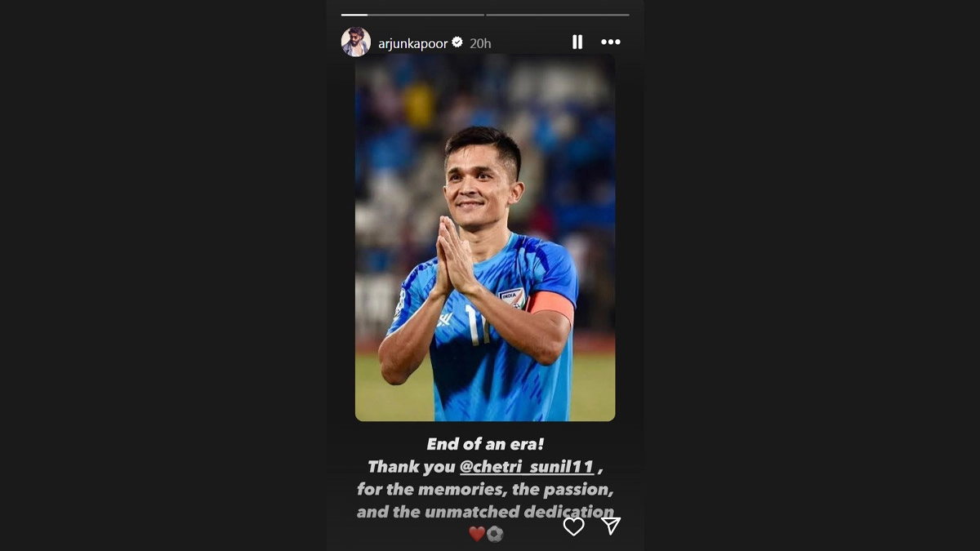Image resolution: width=980 pixels, height=551 pixels.
Task: Click the "End of an era!" headline text
Action: (x=485, y=444)
